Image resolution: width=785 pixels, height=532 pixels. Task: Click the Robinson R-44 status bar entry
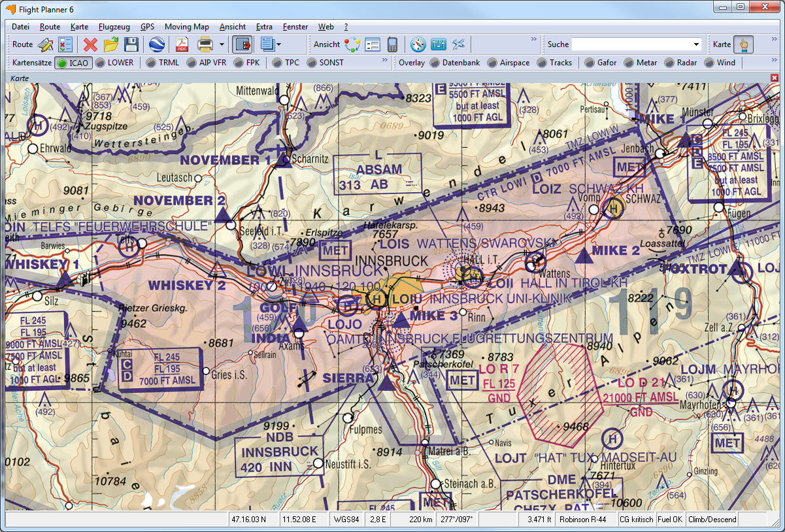(x=585, y=520)
